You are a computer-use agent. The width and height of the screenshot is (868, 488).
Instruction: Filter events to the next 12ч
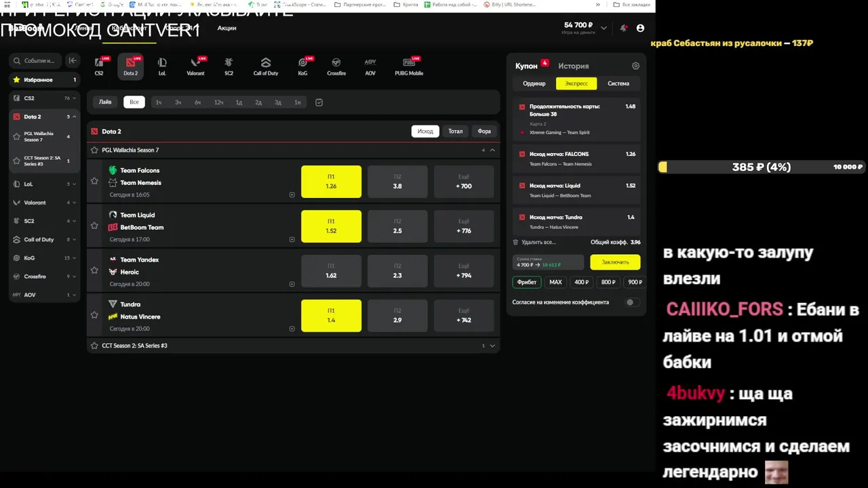[218, 102]
